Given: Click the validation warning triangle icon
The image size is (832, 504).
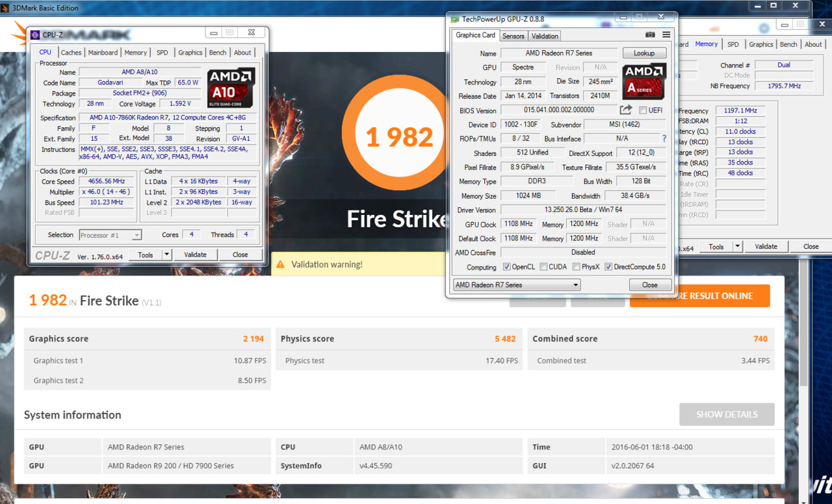Looking at the screenshot, I should 280,264.
